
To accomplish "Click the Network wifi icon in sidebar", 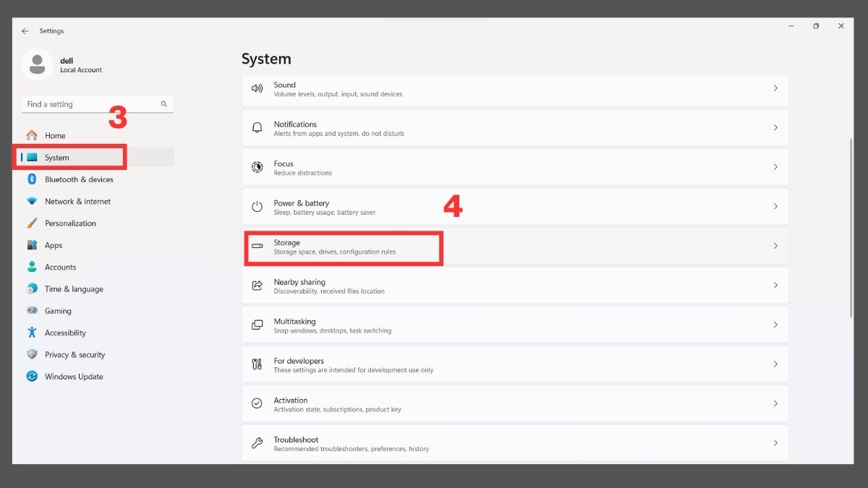I will point(32,201).
